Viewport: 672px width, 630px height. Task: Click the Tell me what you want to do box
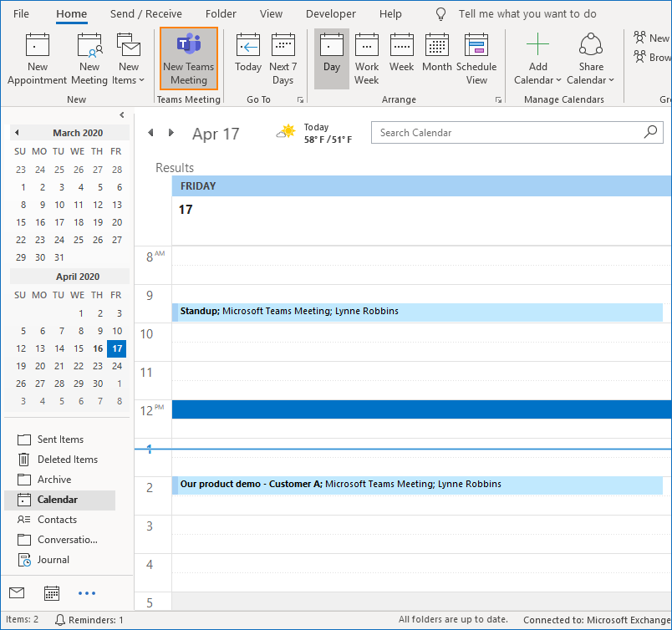pyautogui.click(x=527, y=13)
